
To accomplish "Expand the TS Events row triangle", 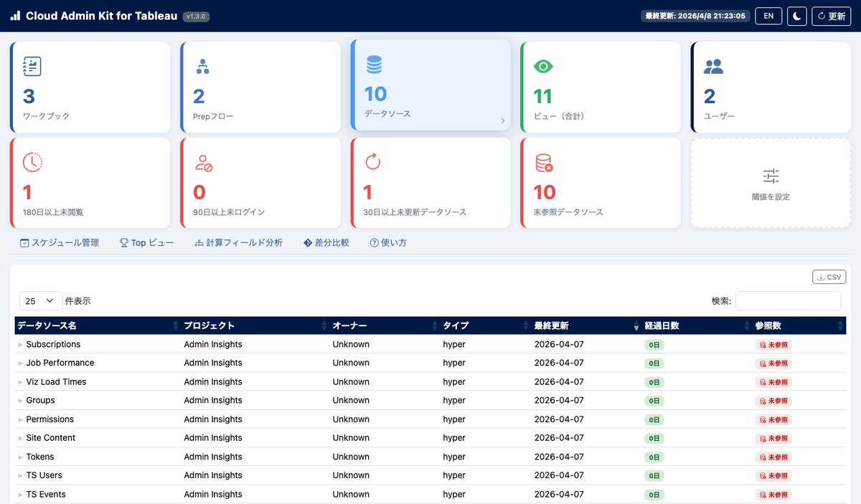I will click(20, 495).
